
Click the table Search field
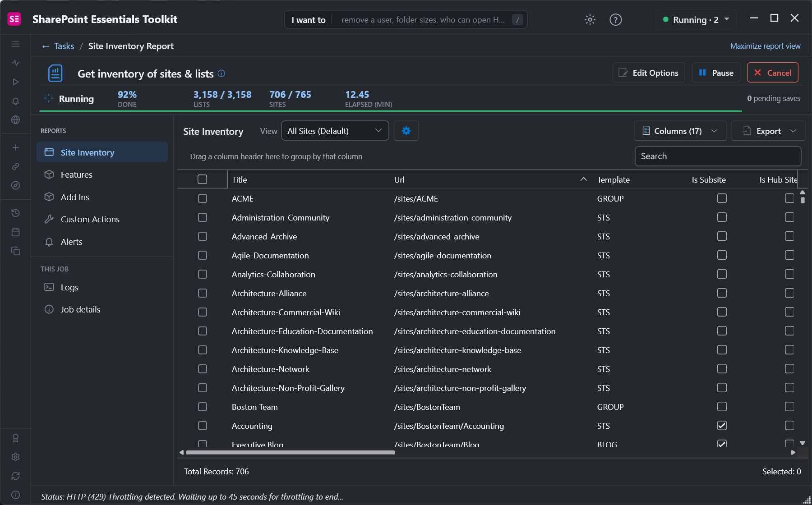(718, 156)
